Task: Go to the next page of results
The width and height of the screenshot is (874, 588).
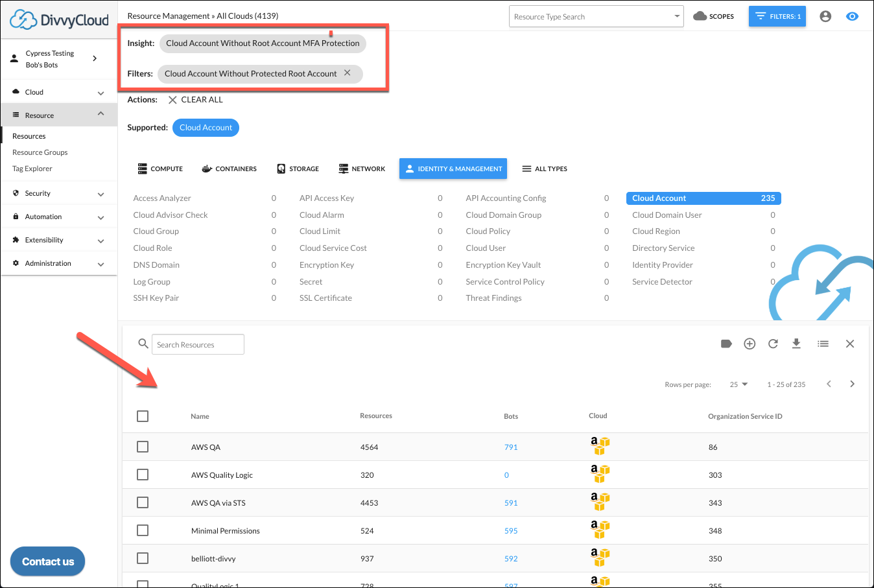Action: [x=852, y=384]
